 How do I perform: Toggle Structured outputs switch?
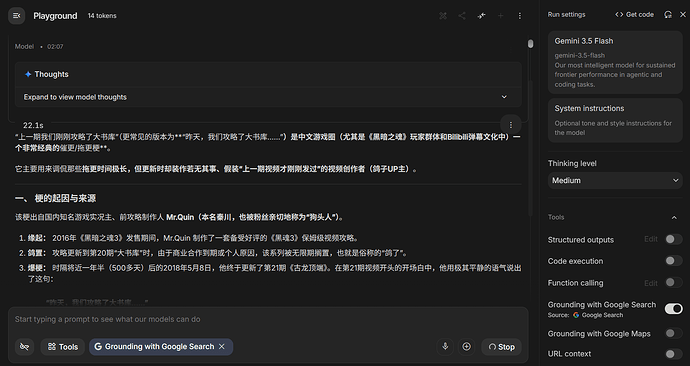[x=673, y=239]
